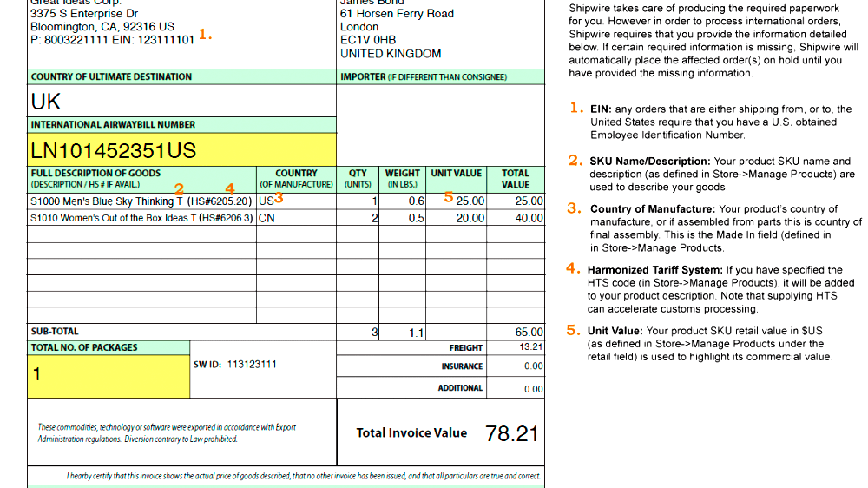Viewport: 868px width, 488px height.
Task: Click total value 40.00 in the S1010 row
Action: pos(529,218)
